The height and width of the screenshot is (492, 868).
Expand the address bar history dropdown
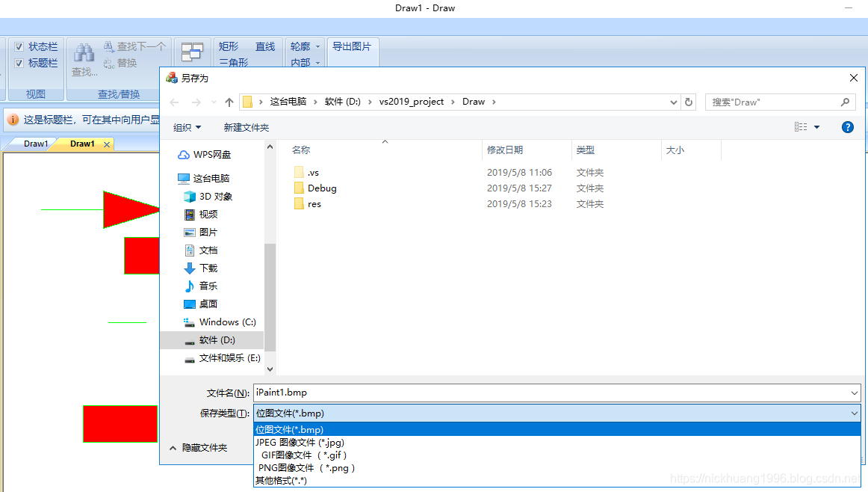coord(673,102)
